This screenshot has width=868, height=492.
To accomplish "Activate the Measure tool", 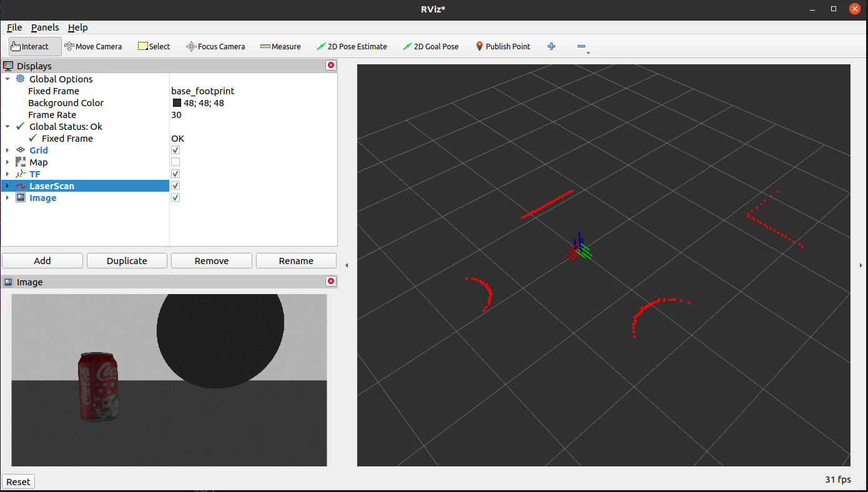I will [x=280, y=46].
